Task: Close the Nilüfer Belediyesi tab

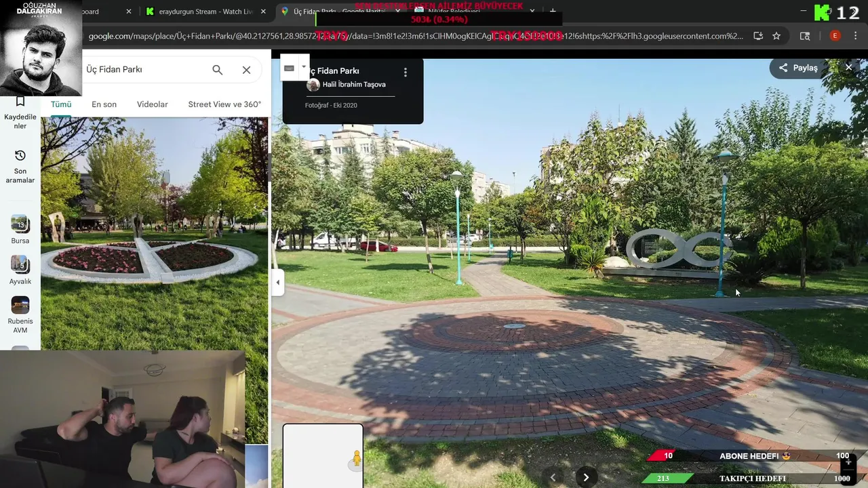Action: (x=532, y=12)
